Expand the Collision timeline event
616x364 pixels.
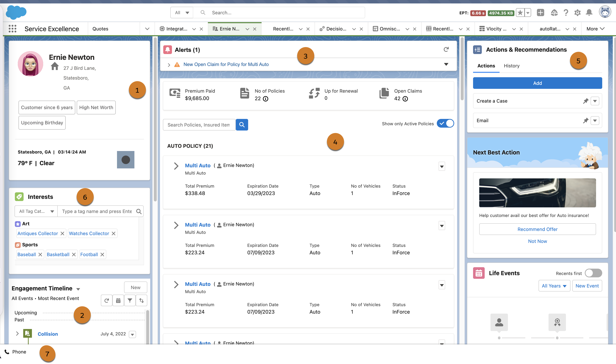click(17, 334)
